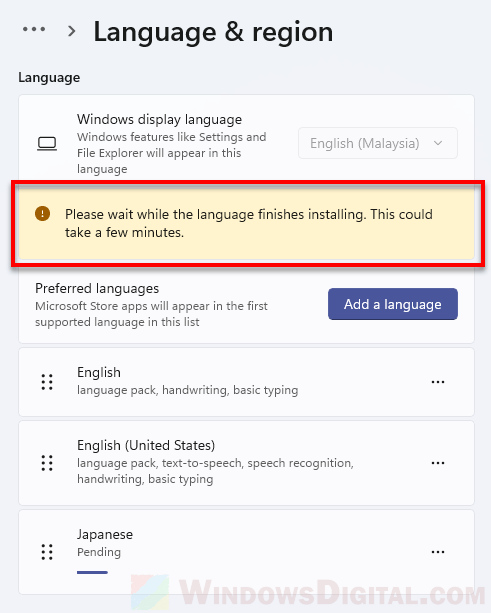Image resolution: width=491 pixels, height=613 pixels.
Task: Select the English (United States) row name
Action: pos(146,445)
